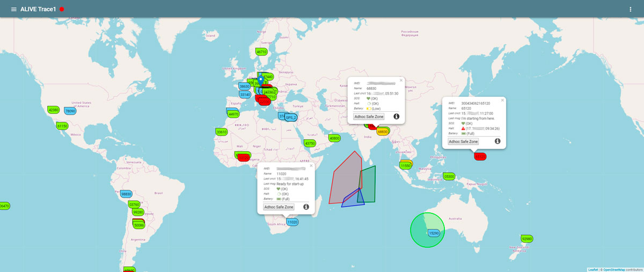Click Adhoc Safe Zone in 65120 popup

(x=463, y=141)
